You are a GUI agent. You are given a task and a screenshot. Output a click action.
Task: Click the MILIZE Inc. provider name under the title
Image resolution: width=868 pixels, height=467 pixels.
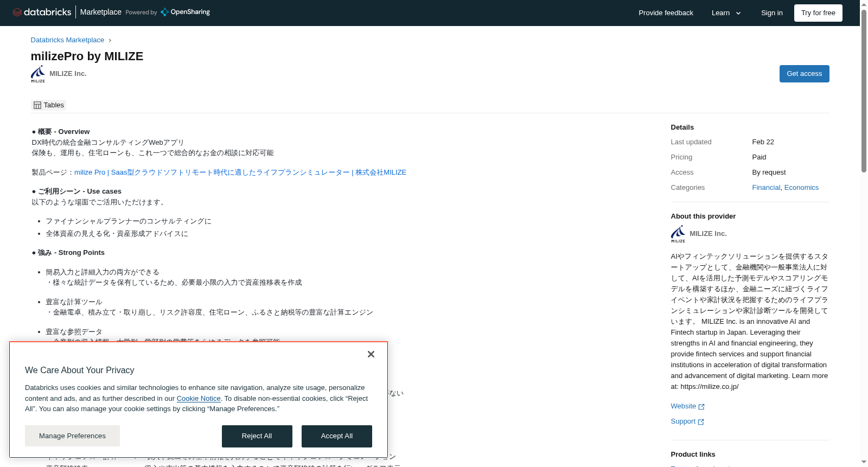tap(68, 74)
